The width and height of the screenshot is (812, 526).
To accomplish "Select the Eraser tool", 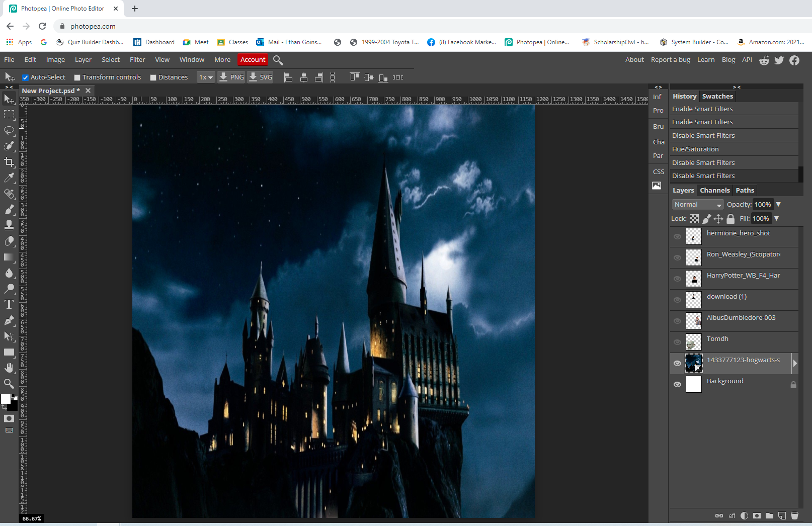I will [x=9, y=241].
